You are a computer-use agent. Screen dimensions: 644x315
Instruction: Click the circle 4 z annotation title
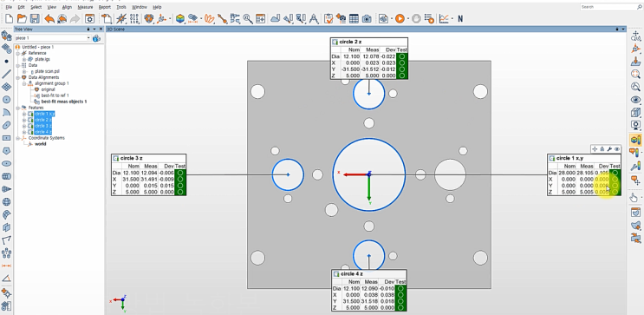352,273
